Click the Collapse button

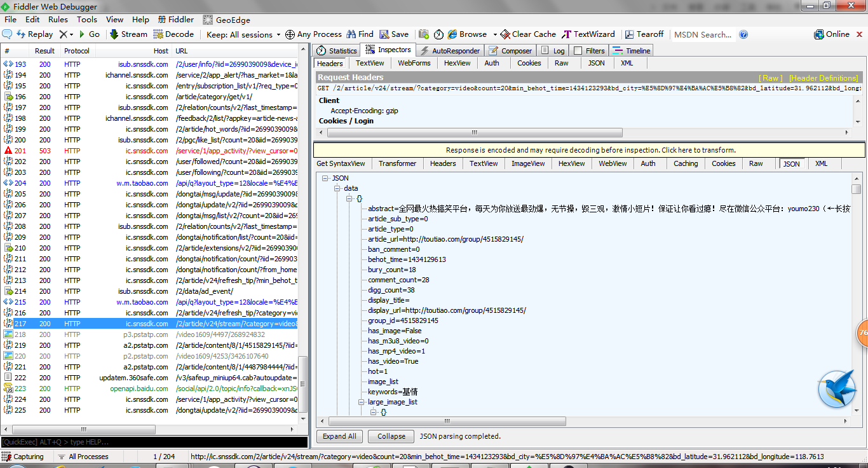click(x=391, y=436)
